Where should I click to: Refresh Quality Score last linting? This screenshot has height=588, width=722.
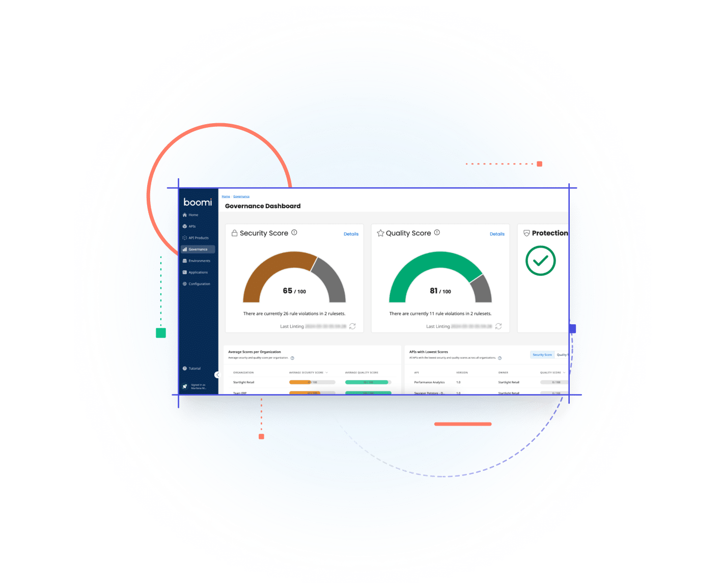[498, 326]
